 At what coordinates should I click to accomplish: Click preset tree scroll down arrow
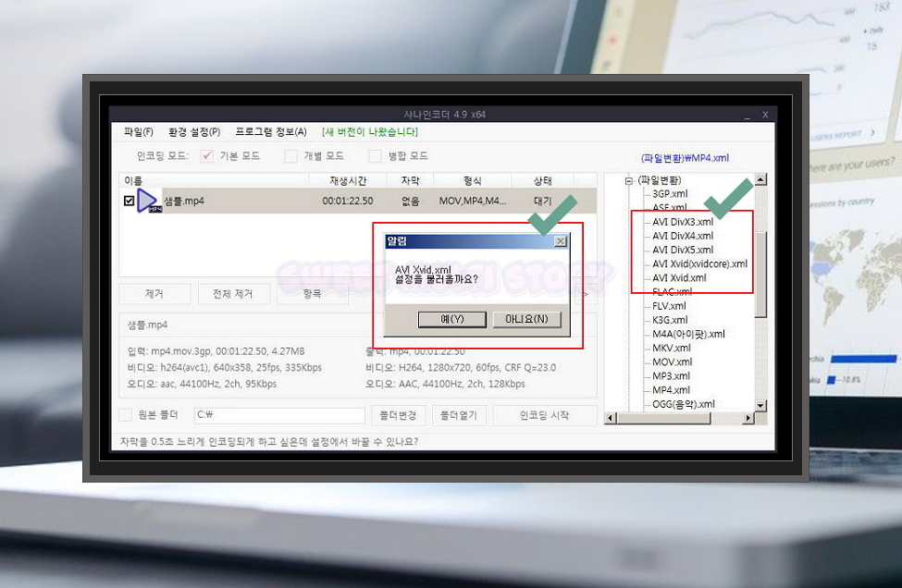point(760,405)
